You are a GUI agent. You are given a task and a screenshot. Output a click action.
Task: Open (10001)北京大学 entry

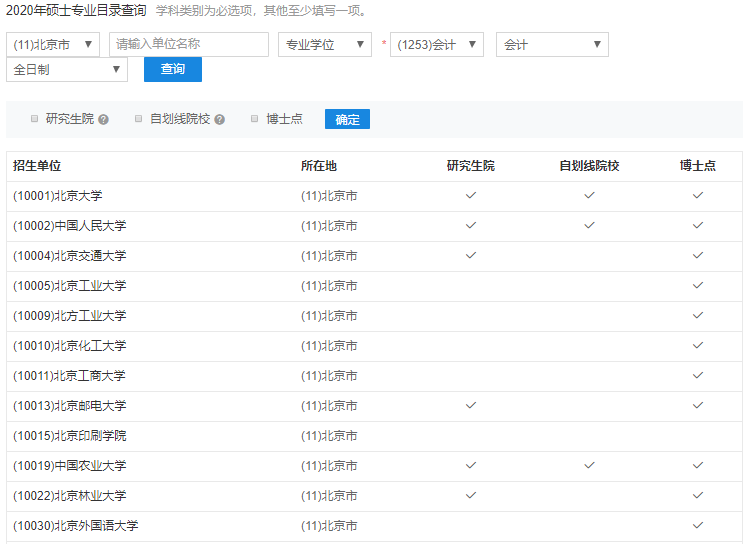click(x=58, y=196)
